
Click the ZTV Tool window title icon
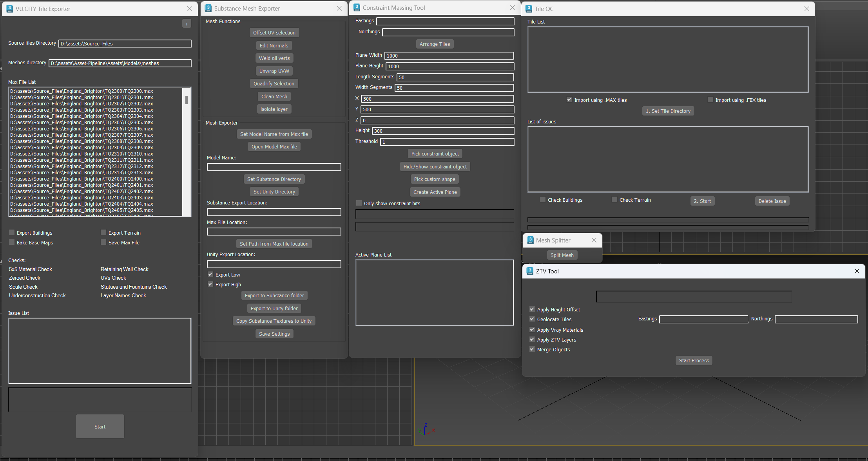point(530,271)
